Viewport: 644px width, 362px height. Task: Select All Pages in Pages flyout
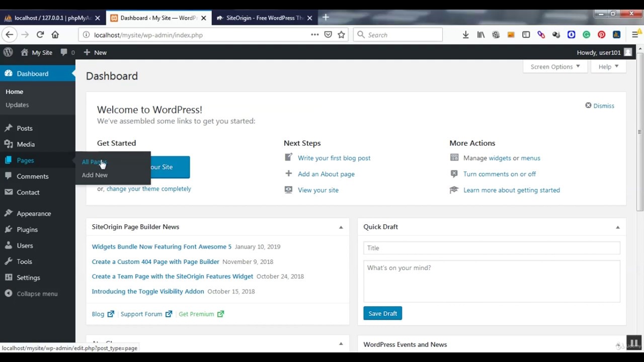[x=94, y=162]
